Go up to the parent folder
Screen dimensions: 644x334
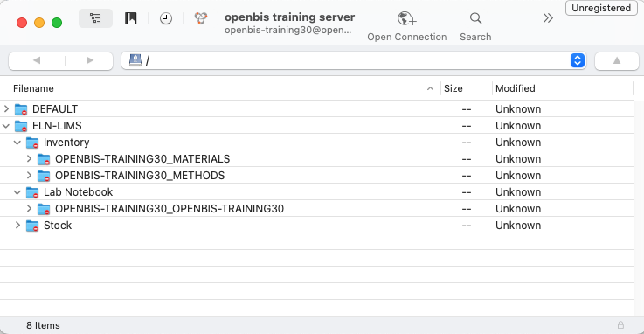(x=617, y=61)
